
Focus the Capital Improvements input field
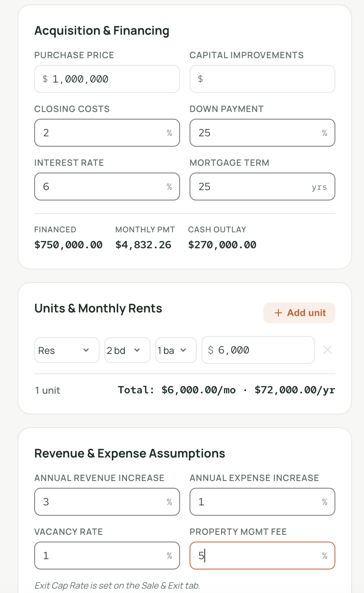(x=262, y=79)
